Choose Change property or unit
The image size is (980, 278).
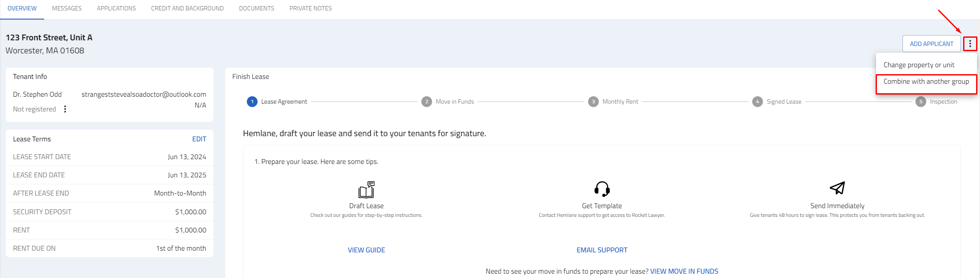click(x=919, y=65)
